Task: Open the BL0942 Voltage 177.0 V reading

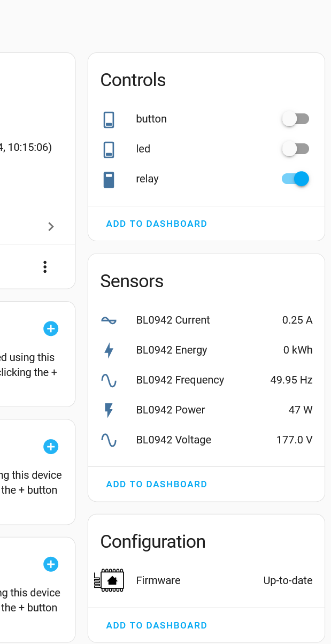Action: coord(294,440)
